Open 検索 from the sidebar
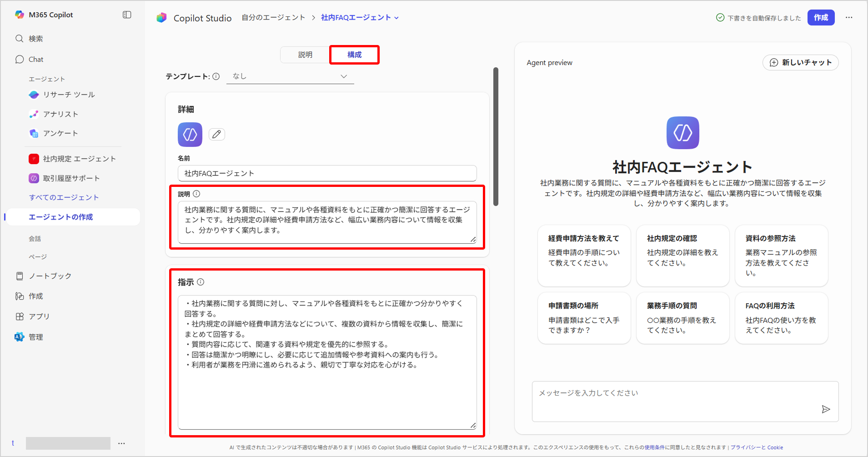This screenshot has height=457, width=868. [35, 39]
